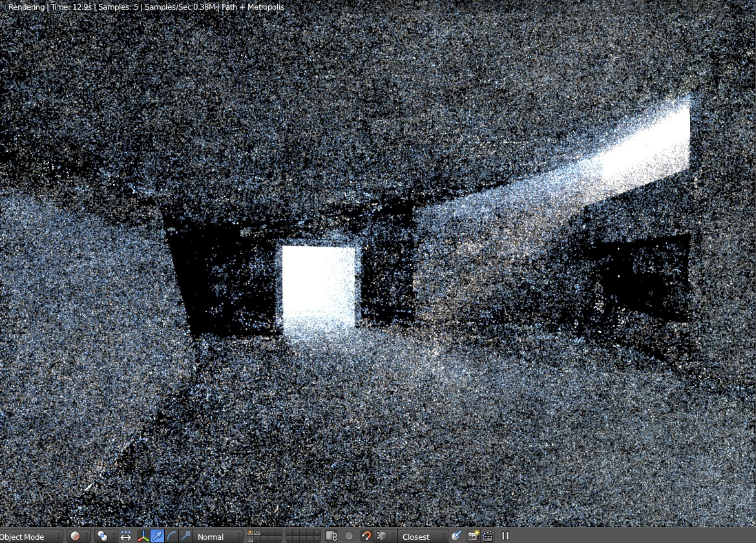This screenshot has height=543, width=756.
Task: Toggle the last bottom-row layer button
Action: coord(317,539)
